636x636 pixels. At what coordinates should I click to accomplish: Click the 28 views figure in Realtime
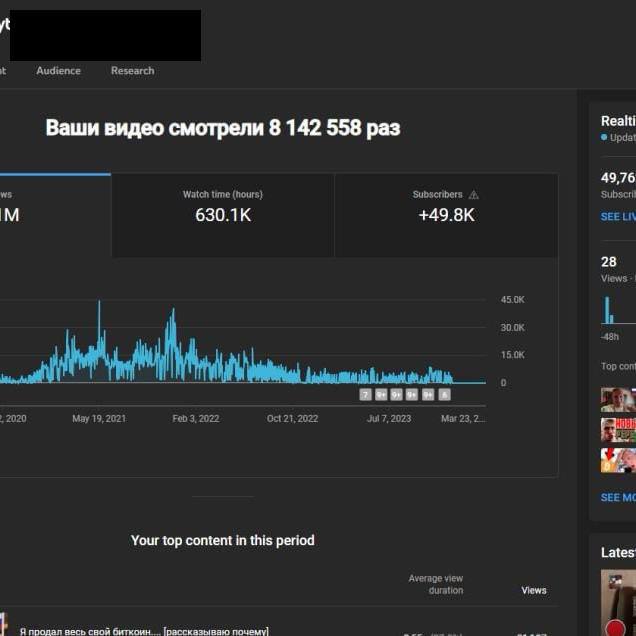click(x=608, y=262)
